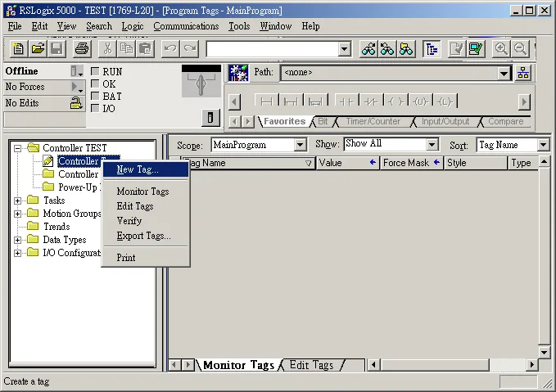Screen dimensions: 556x392
Task: Click the Undo arrow icon
Action: (170, 48)
